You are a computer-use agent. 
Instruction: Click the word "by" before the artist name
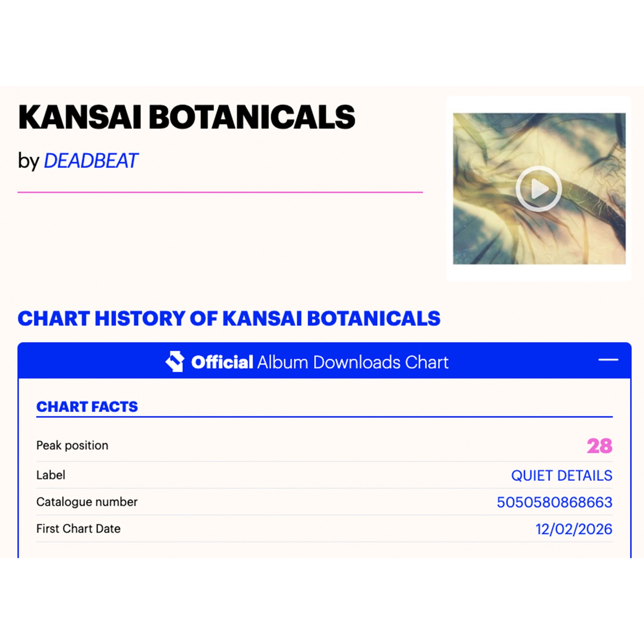29,161
